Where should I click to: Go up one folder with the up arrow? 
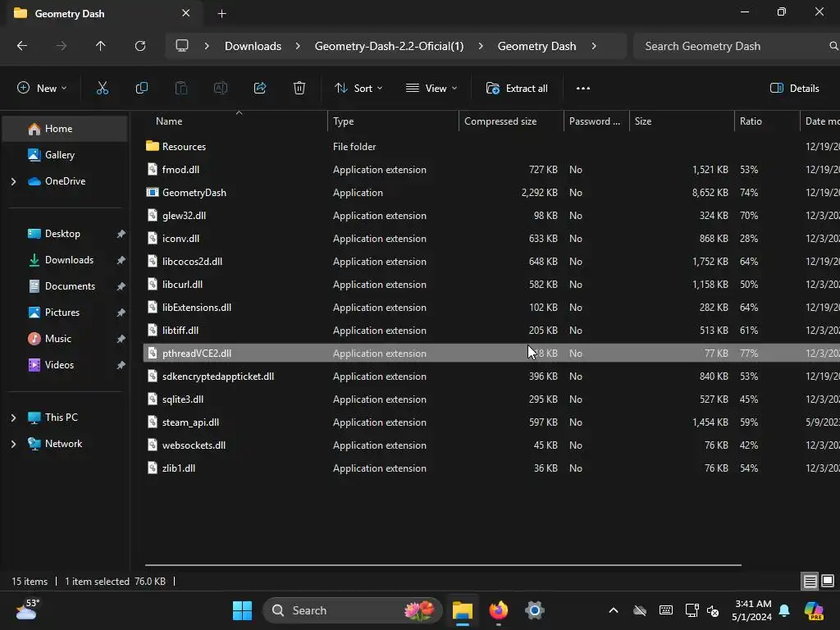click(x=100, y=46)
